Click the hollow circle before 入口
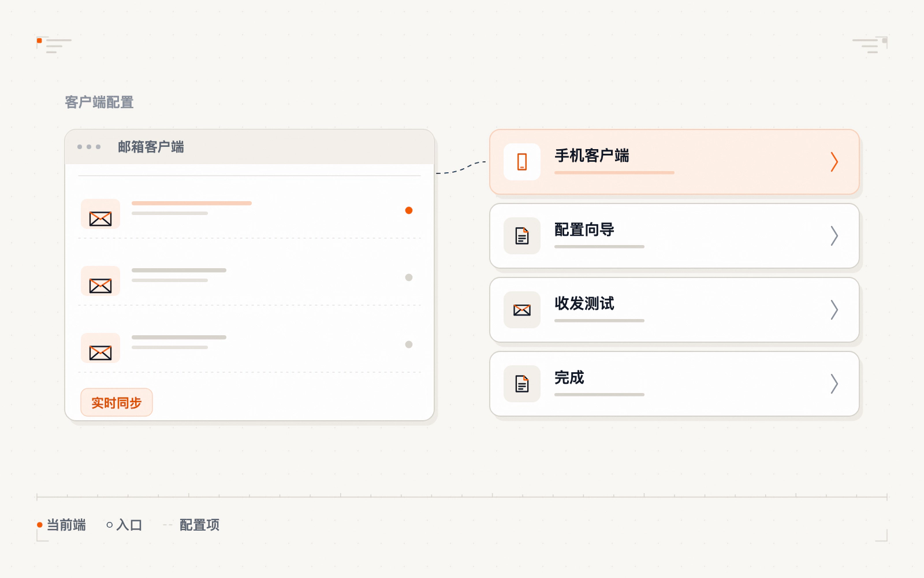924x578 pixels. pyautogui.click(x=110, y=525)
